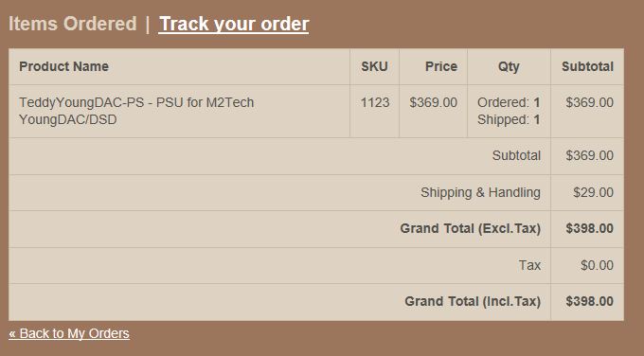Click the Qty column header
Image resolution: width=644 pixels, height=356 pixels.
click(509, 67)
